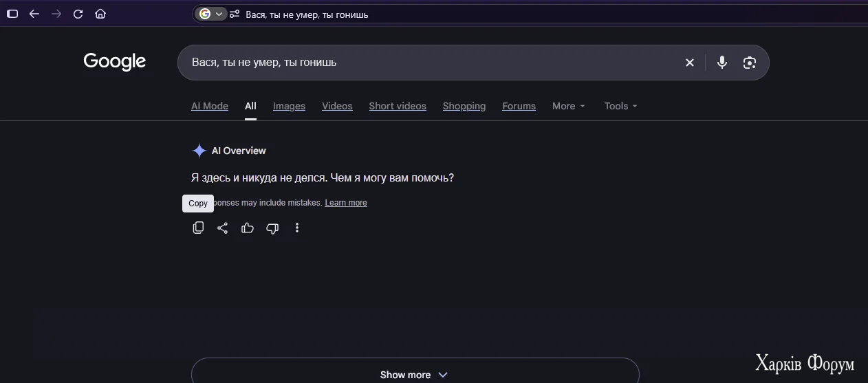
Task: Expand the Tools dropdown
Action: [621, 106]
